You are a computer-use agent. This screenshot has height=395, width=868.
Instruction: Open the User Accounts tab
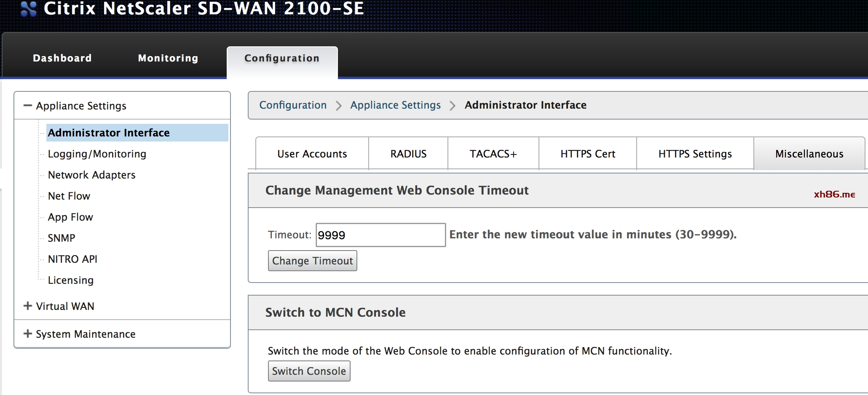pyautogui.click(x=312, y=153)
